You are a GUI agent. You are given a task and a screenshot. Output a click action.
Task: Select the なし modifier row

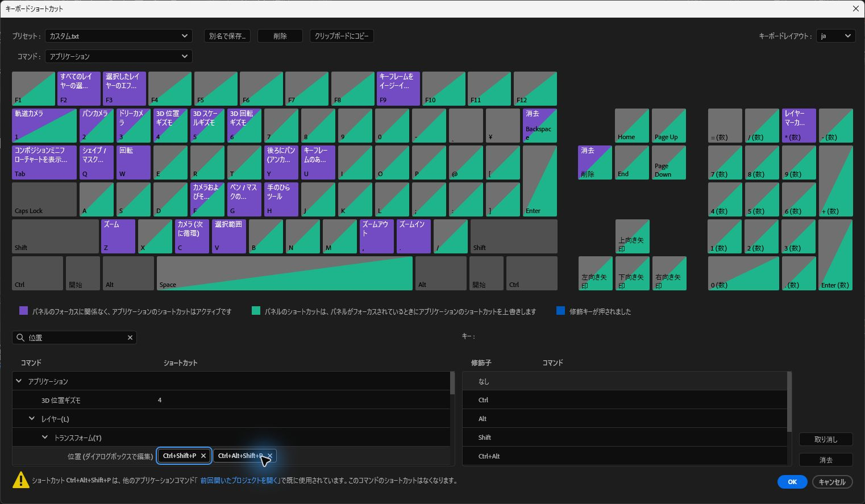[625, 381]
